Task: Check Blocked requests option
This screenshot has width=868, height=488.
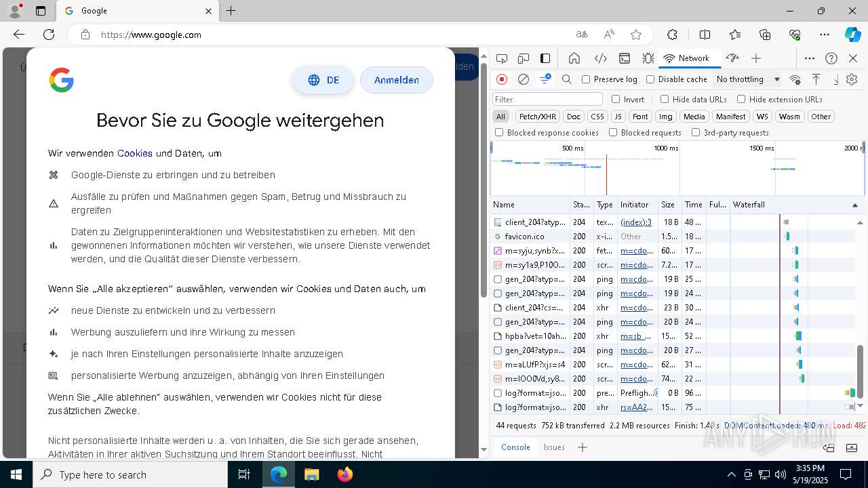Action: pos(613,133)
